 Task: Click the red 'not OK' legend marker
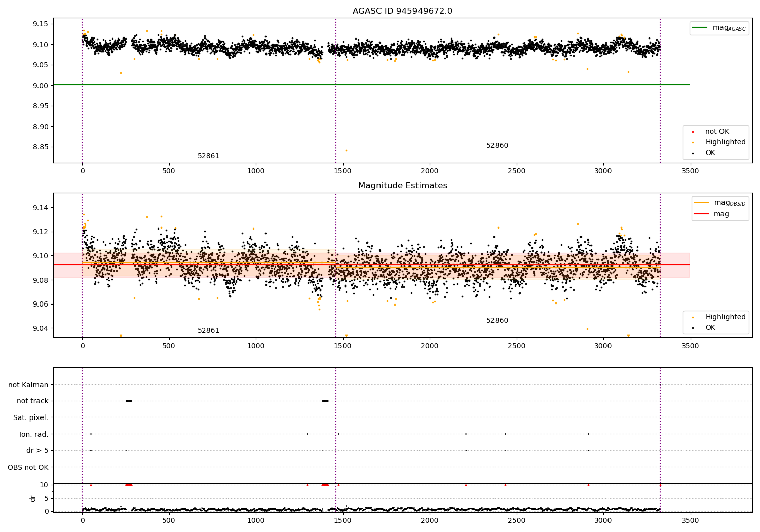693,132
